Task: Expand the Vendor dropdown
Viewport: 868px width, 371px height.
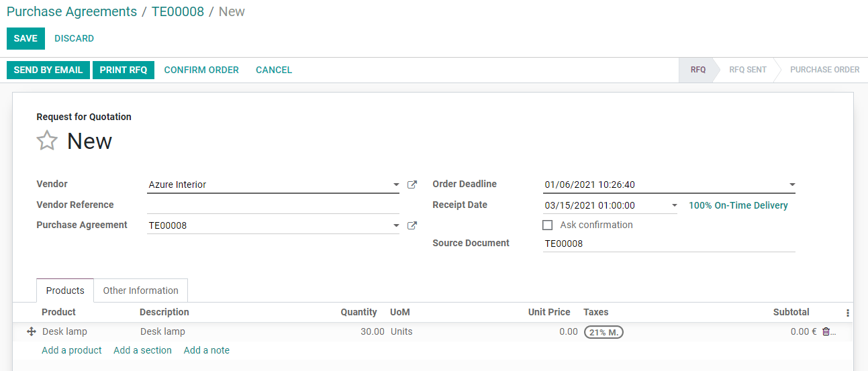Action: 396,185
